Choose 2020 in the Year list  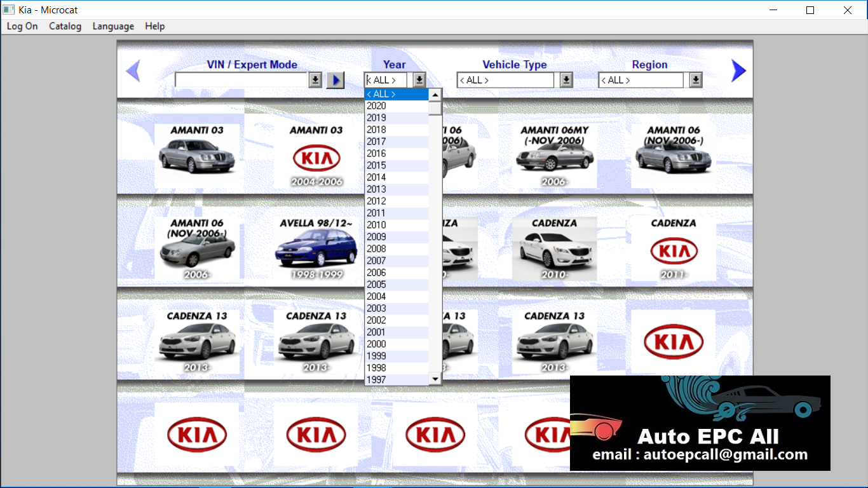click(397, 106)
